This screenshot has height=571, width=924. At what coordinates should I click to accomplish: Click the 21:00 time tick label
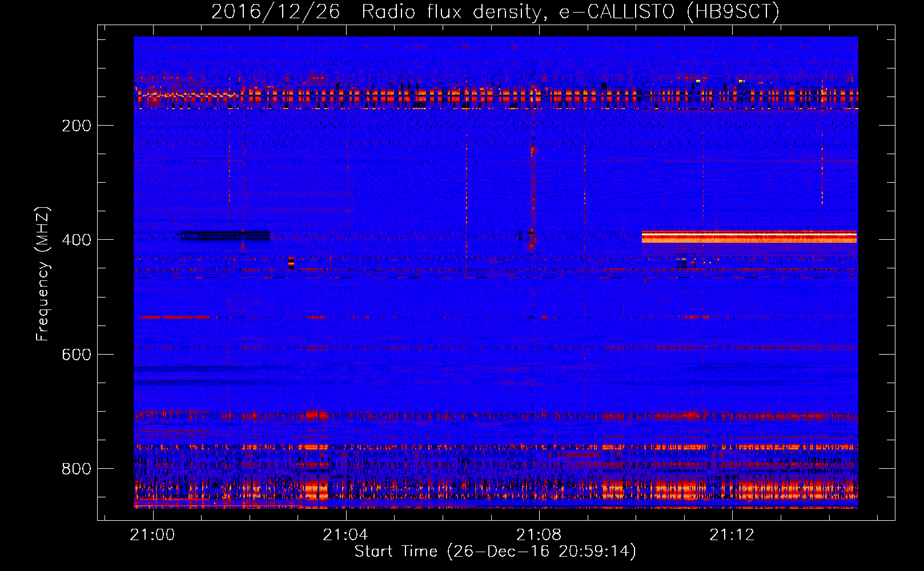152,535
